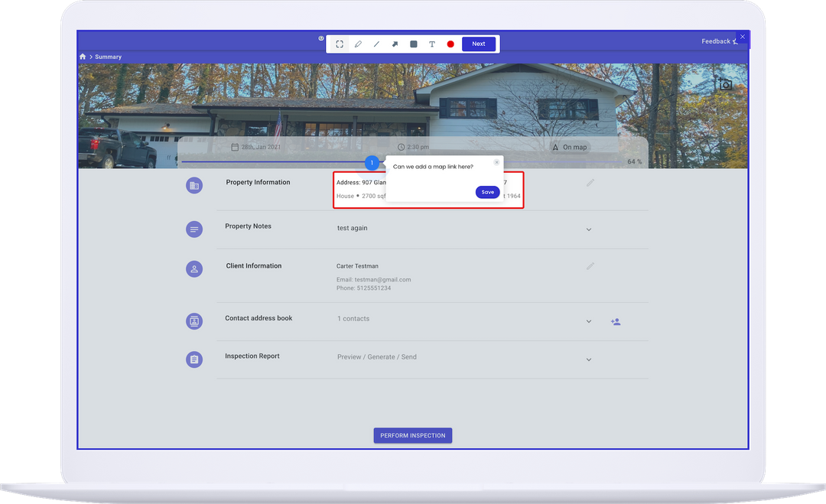Click the PERFORM INSPECTION button
826x504 pixels.
(x=412, y=435)
